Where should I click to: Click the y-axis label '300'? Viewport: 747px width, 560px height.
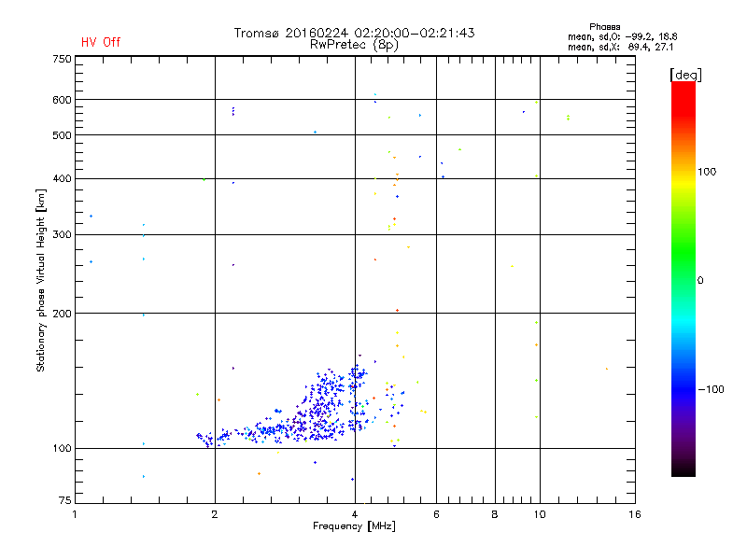[62, 235]
